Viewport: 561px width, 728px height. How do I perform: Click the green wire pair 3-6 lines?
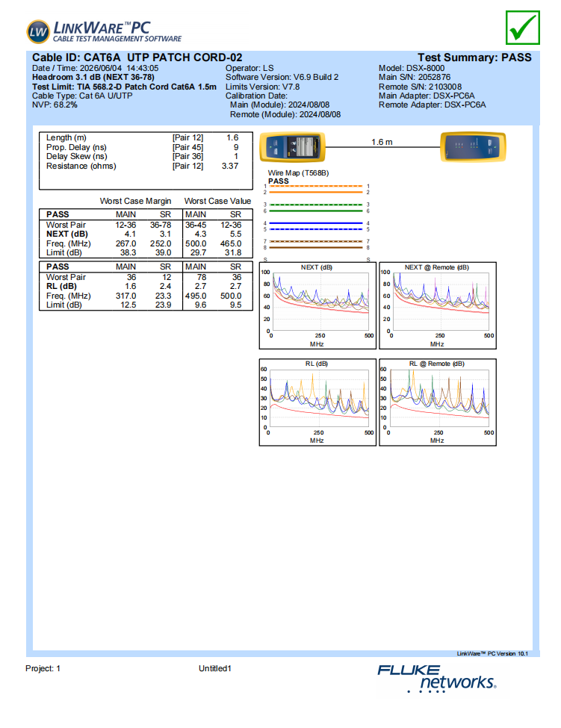tap(316, 208)
